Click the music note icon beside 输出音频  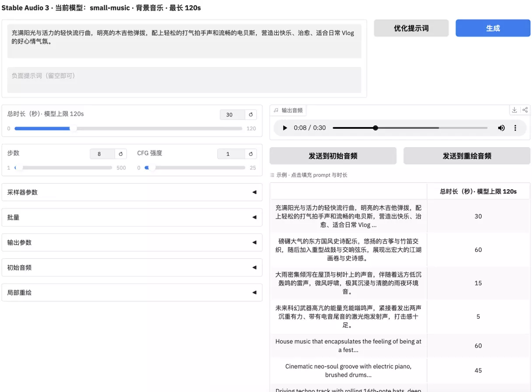point(276,110)
